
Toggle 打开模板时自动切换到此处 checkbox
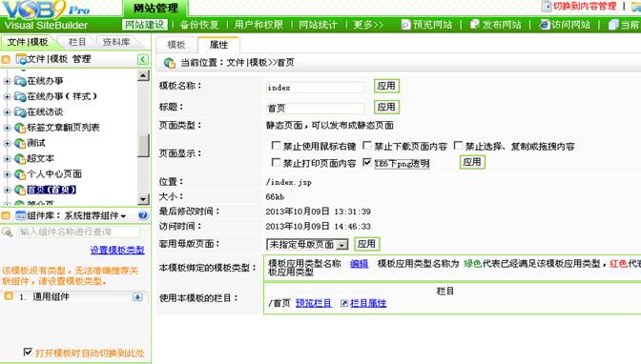point(28,352)
